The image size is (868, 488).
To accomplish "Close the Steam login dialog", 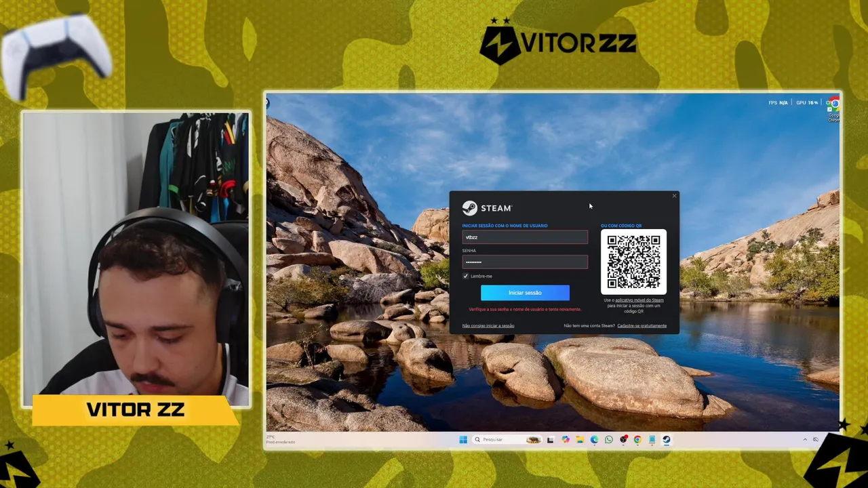I will pos(674,196).
